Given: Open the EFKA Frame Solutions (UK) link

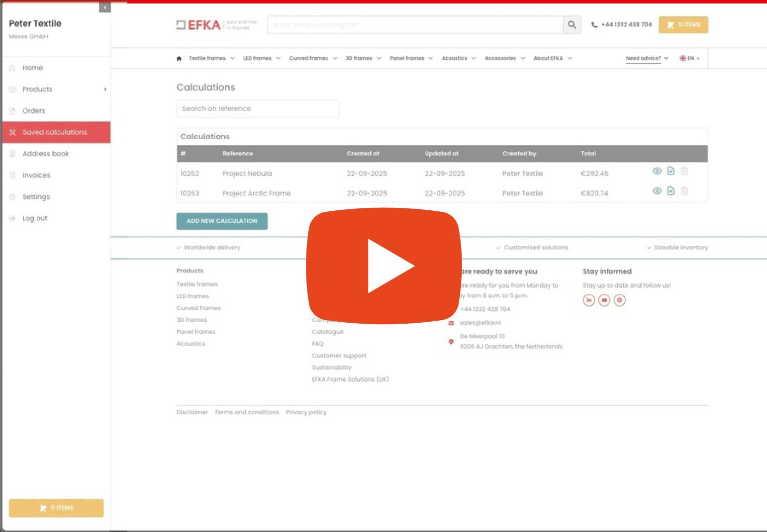Looking at the screenshot, I should click(351, 379).
